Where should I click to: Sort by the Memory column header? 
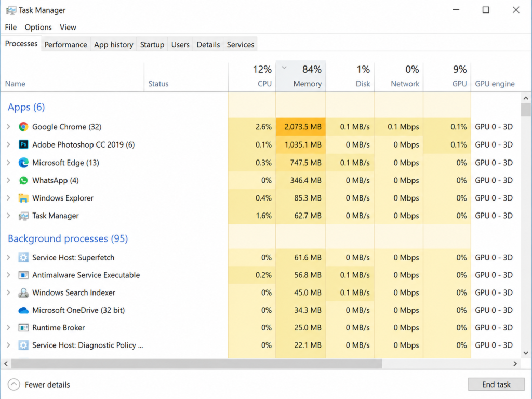click(301, 77)
